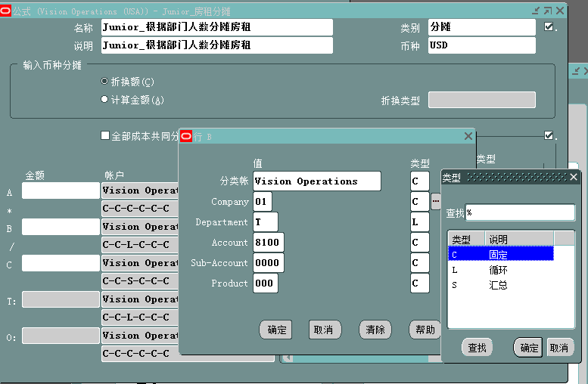This screenshot has width=588, height=384.
Task: Click the 币种 field showing USD
Action: click(482, 45)
